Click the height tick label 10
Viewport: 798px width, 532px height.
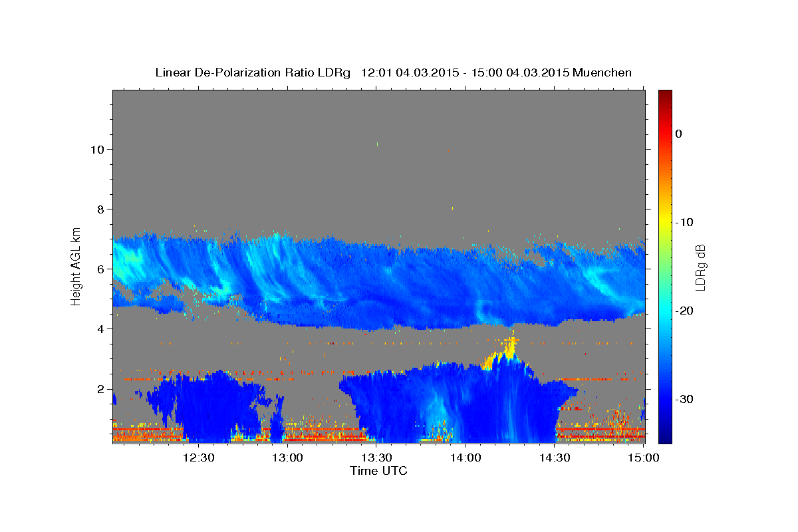point(97,149)
